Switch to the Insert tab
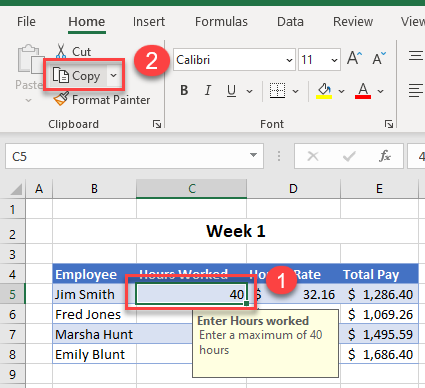The image size is (425, 388). point(149,22)
